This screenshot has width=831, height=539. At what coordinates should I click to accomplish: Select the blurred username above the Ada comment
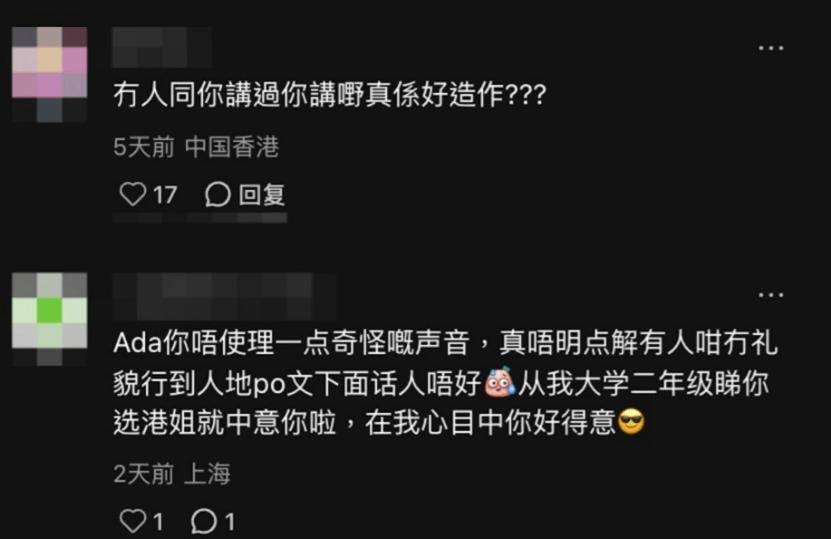click(224, 295)
